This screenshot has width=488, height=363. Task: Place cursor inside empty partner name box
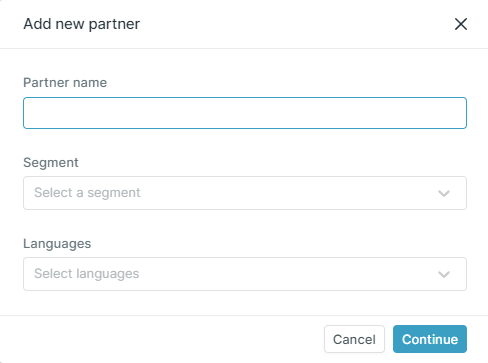[245, 113]
